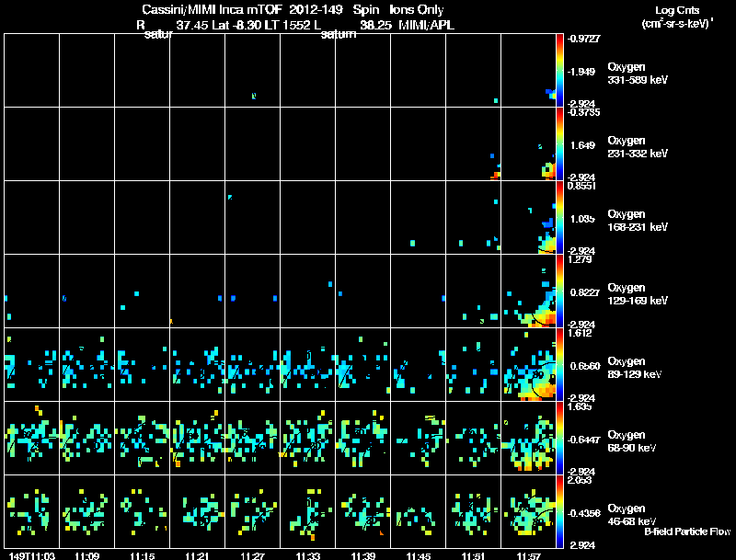Click the 'Oxygen 68-90 keV' row label
Viewport: 736px width, 560px height.
click(632, 441)
